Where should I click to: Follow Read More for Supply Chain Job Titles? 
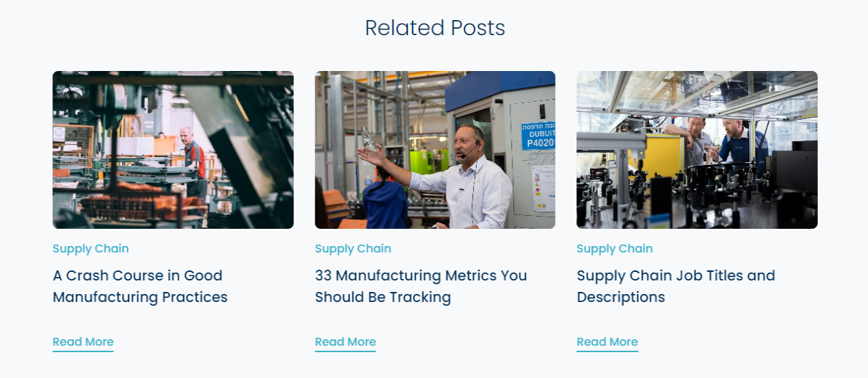[607, 342]
